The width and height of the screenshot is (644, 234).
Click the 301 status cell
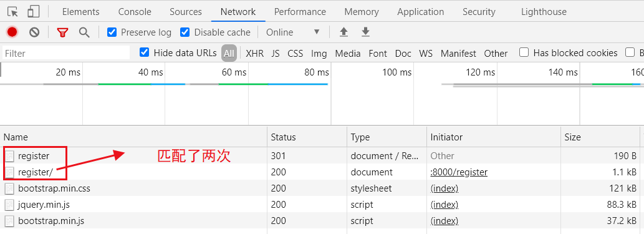(x=307, y=156)
